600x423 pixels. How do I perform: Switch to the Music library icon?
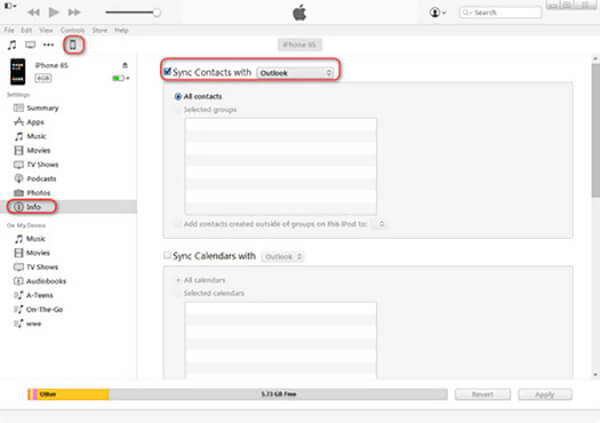(12, 45)
